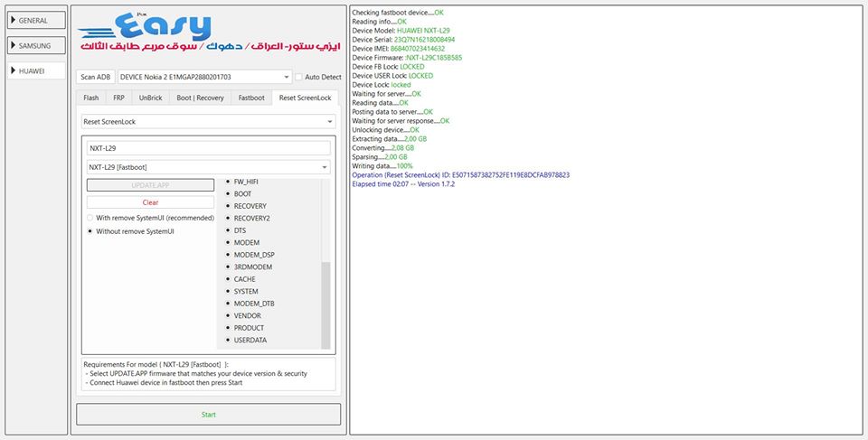The height and width of the screenshot is (440, 868).
Task: Select With remove SystemUI (recommended) option
Action: tap(151, 218)
